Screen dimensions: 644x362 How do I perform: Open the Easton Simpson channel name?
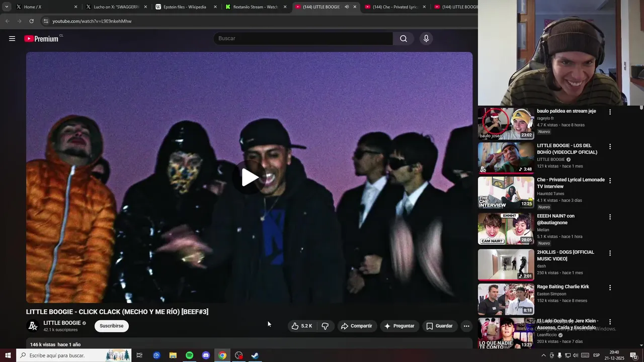[551, 294]
